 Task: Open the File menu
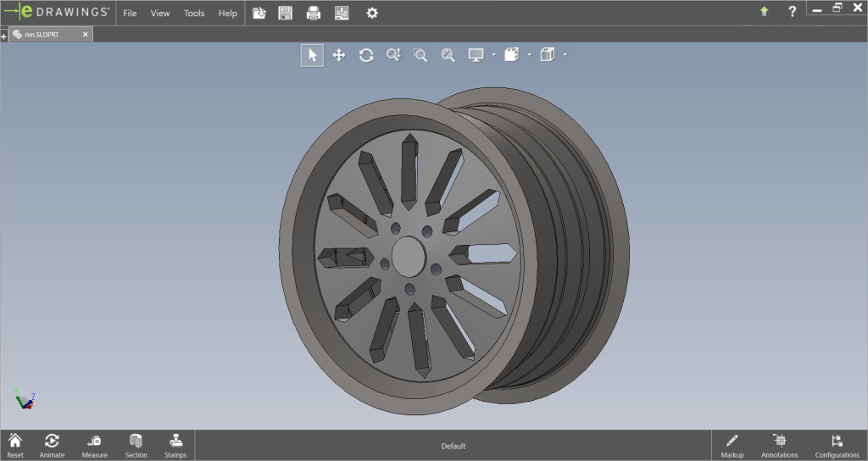point(130,13)
